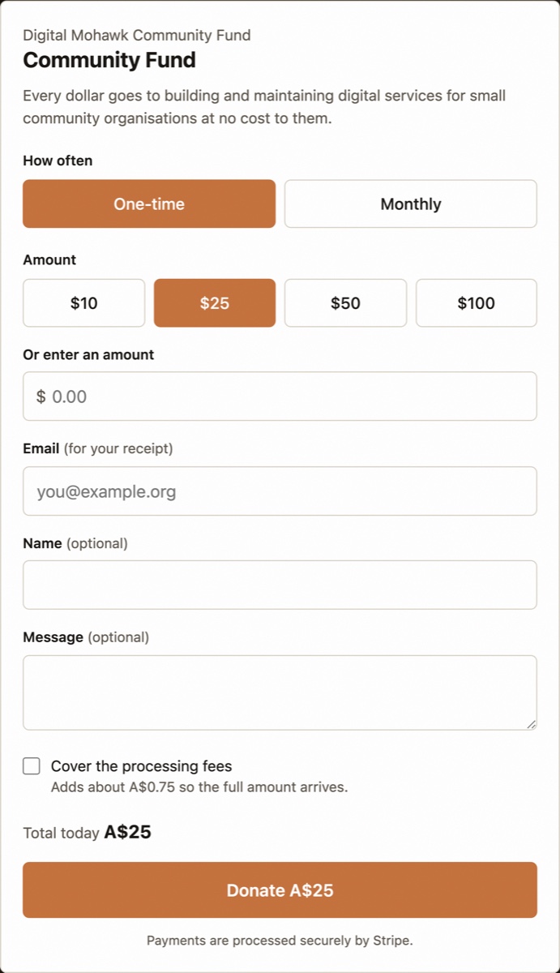Click the A$0.75 fee description text
Viewport: 560px width, 973px height.
tap(199, 787)
